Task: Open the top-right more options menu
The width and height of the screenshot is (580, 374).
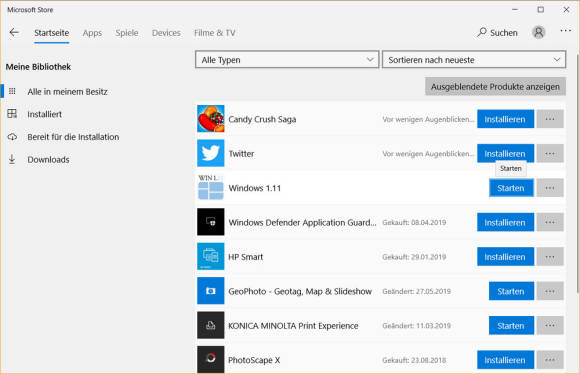Action: point(566,31)
